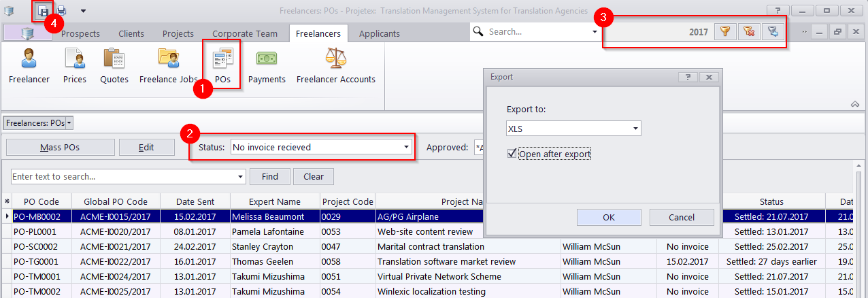Switch to the Corporate Team tab
This screenshot has height=298, width=868.
tap(244, 33)
